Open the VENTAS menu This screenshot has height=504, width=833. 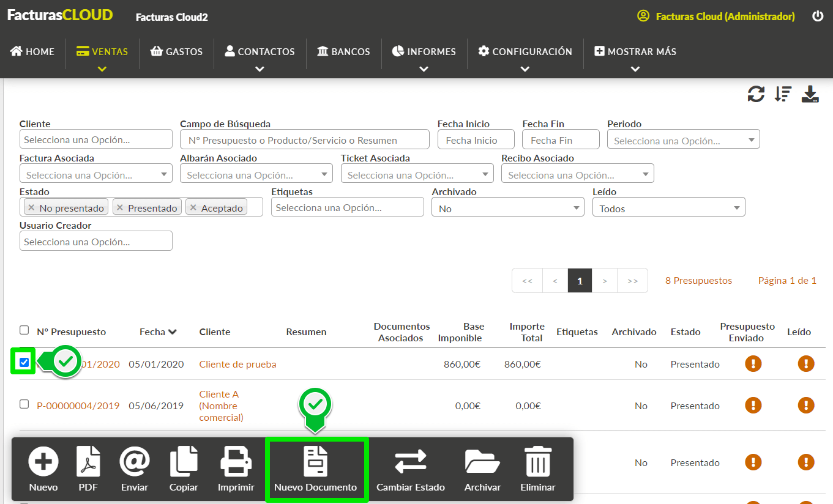(102, 51)
